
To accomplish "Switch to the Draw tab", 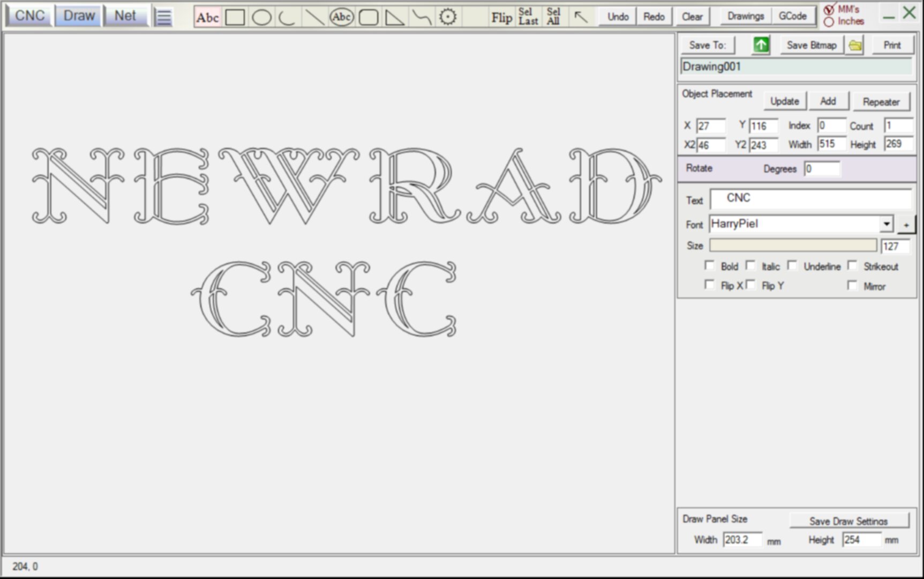I will pos(79,16).
